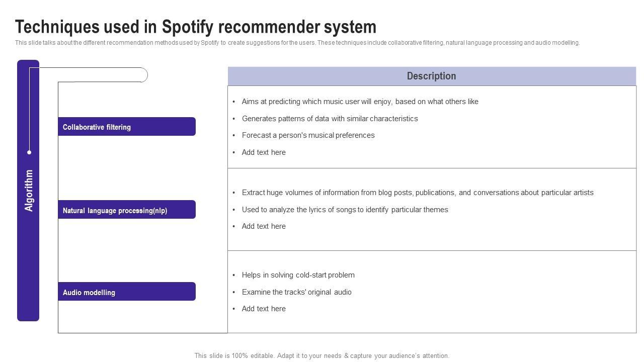This screenshot has width=644, height=362.
Task: Select 'Forecast a person's musical preferences' line
Action: coord(308,135)
